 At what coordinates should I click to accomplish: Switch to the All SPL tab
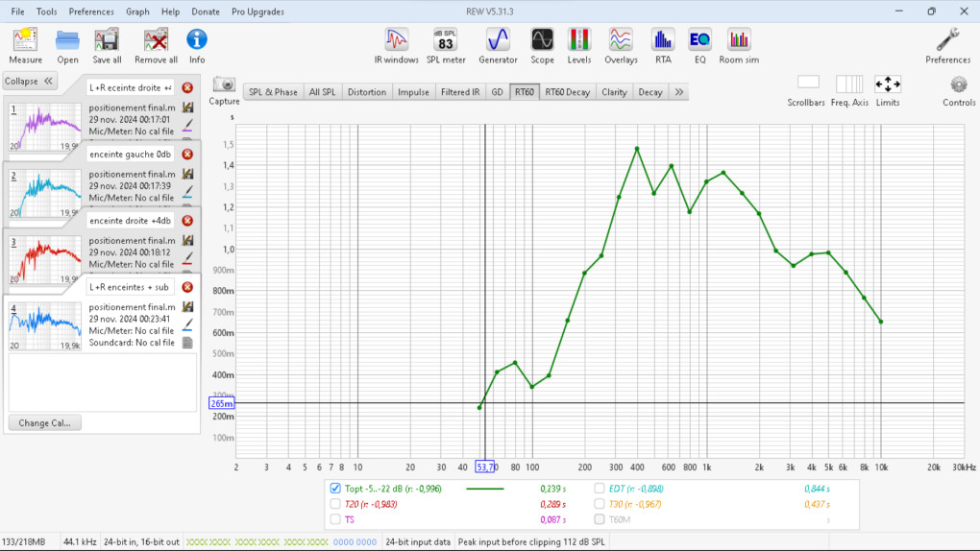click(323, 92)
